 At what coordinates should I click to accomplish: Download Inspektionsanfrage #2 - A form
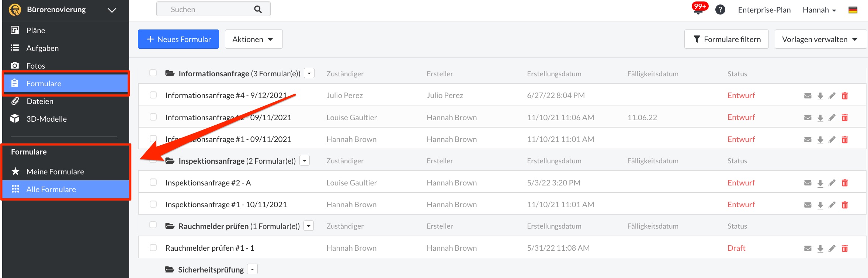[x=820, y=183]
